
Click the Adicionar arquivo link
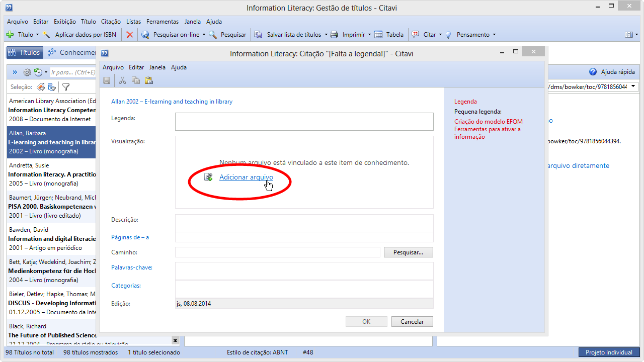tap(246, 177)
